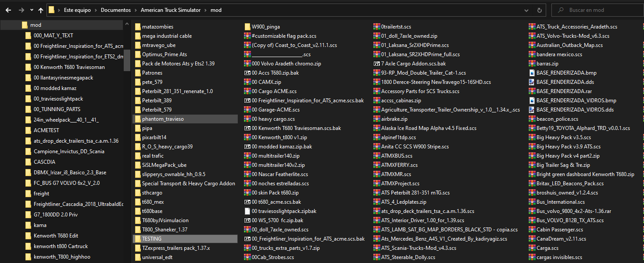This screenshot has height=263, width=644.
Task: Select '#customizable flag pack.scs' archive icon
Action: [x=247, y=36]
